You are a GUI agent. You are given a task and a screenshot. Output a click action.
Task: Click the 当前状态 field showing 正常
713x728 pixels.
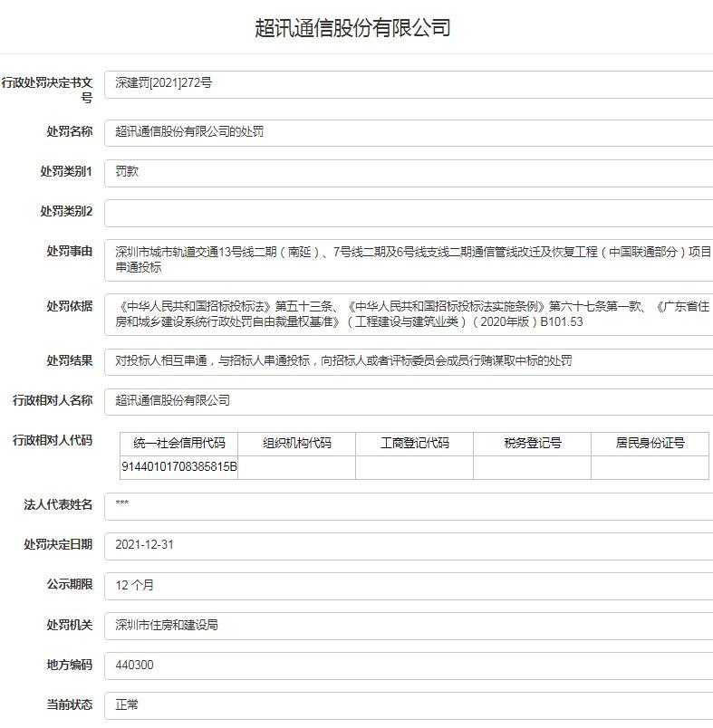[x=409, y=705]
